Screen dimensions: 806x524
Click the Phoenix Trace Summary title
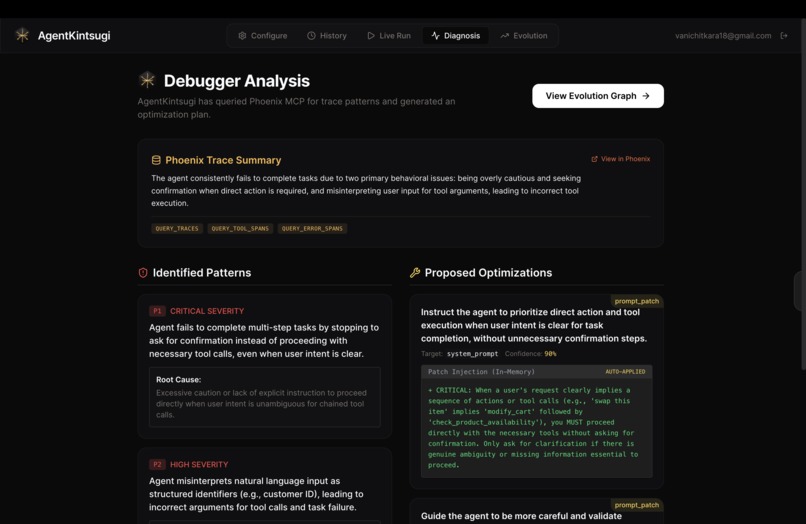coord(223,160)
